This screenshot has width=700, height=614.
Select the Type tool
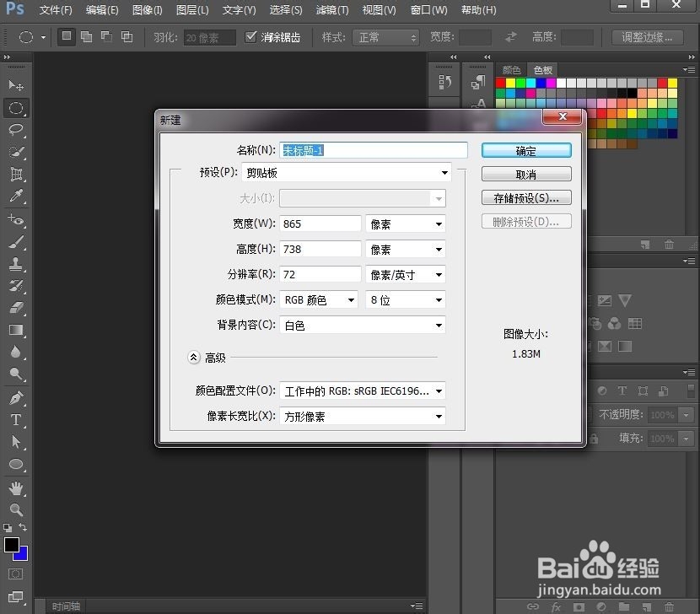pyautogui.click(x=15, y=419)
